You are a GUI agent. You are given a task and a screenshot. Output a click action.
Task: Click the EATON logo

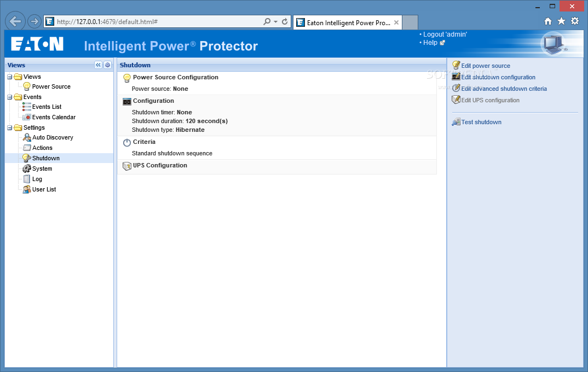37,44
